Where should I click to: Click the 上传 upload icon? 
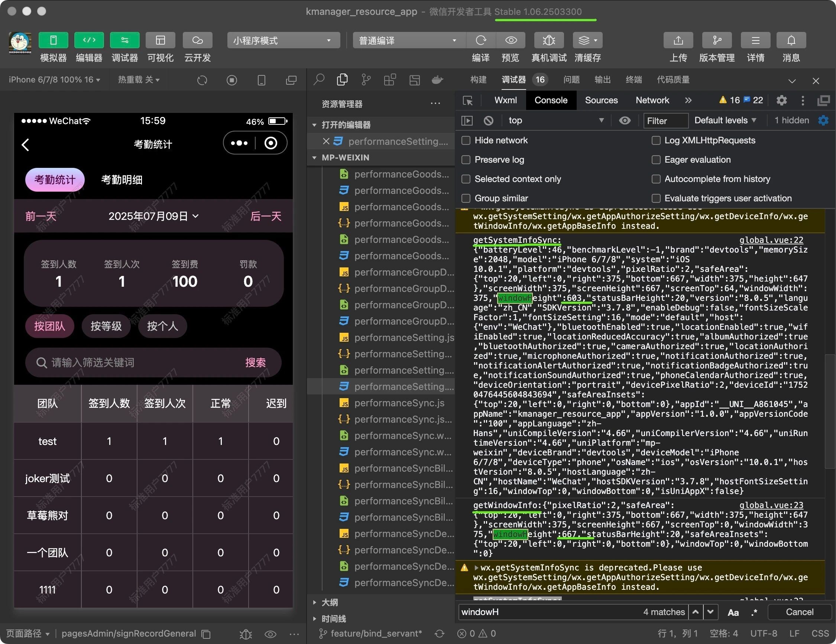(x=678, y=40)
